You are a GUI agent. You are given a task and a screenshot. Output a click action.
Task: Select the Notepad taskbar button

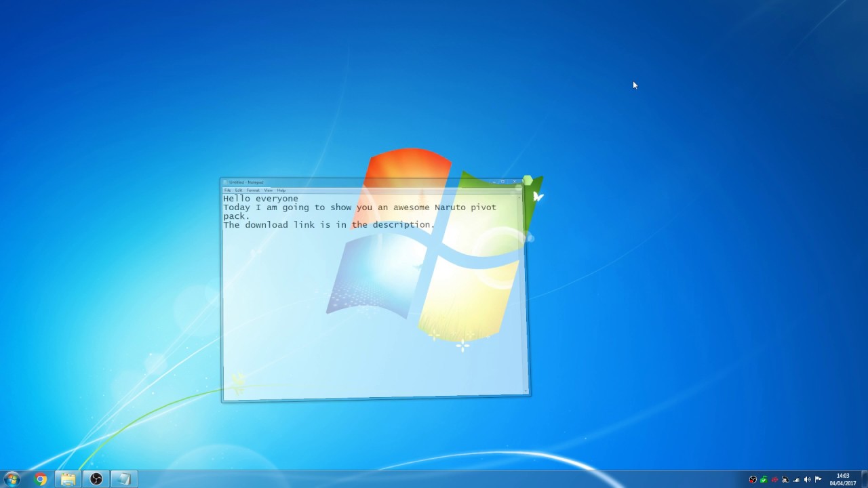(124, 479)
